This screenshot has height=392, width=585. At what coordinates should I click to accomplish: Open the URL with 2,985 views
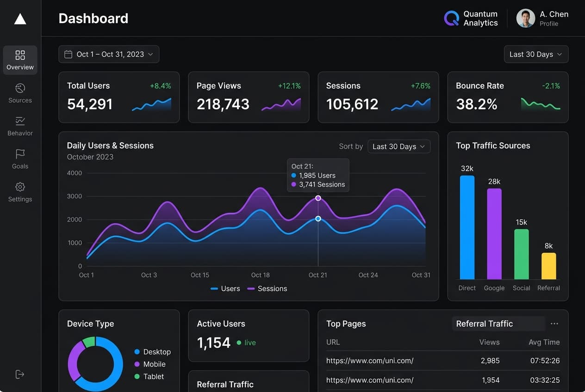(x=370, y=361)
